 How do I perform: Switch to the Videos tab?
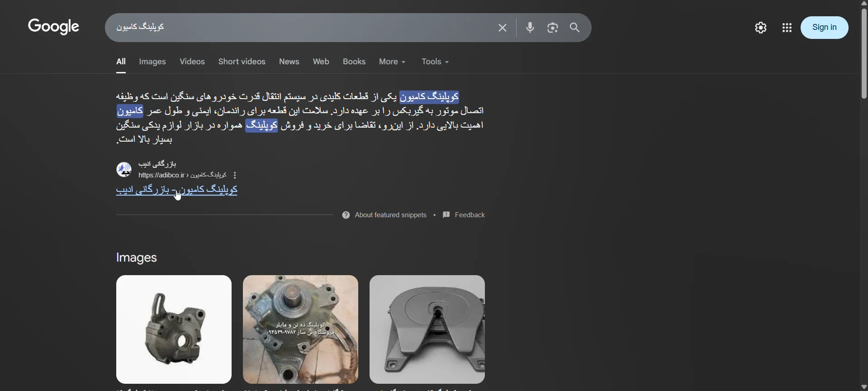(x=192, y=62)
